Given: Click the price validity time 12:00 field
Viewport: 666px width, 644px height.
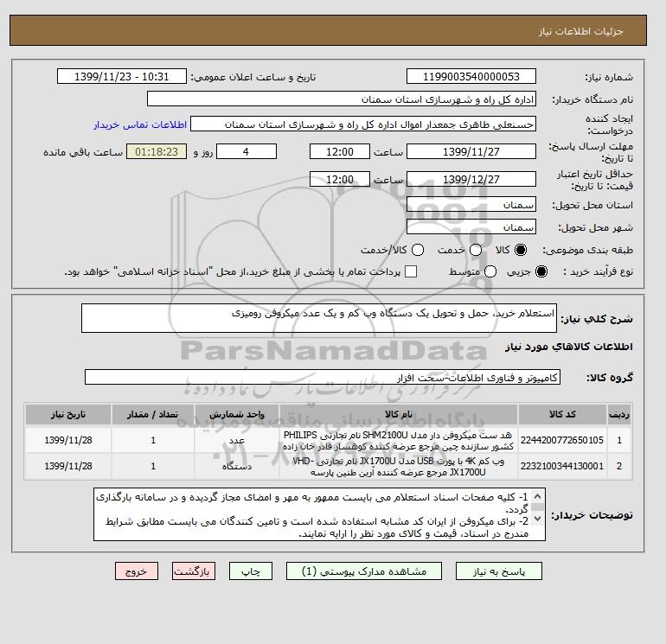Looking at the screenshot, I should click(340, 179).
